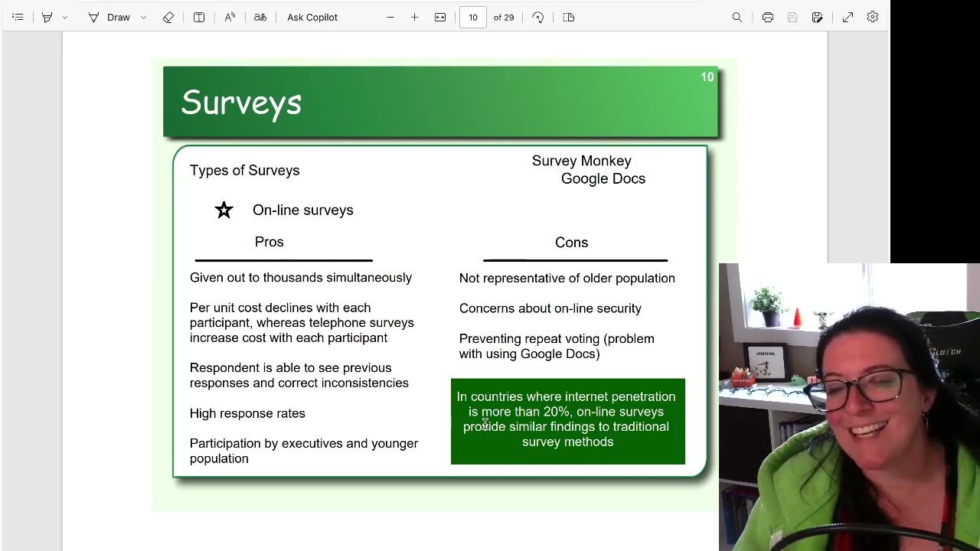The width and height of the screenshot is (980, 551).
Task: Click 'Per unit cost declines' paragraph
Action: (302, 323)
